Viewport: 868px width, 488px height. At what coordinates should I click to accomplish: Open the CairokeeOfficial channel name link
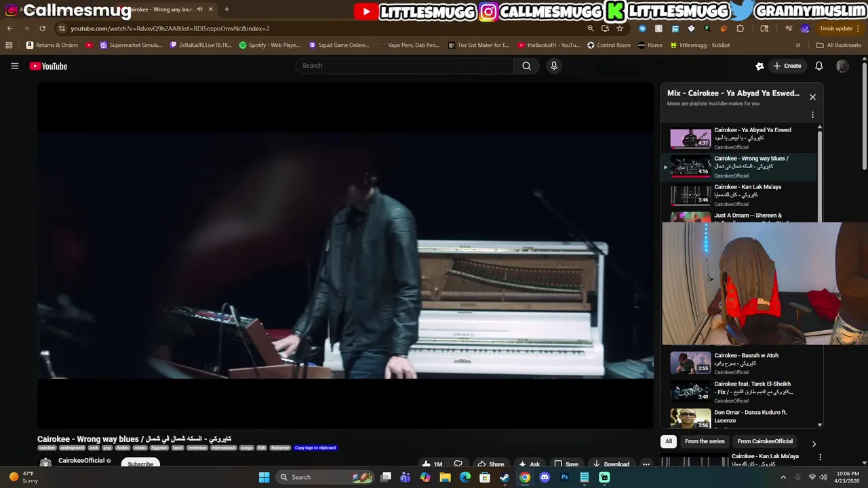click(x=81, y=461)
